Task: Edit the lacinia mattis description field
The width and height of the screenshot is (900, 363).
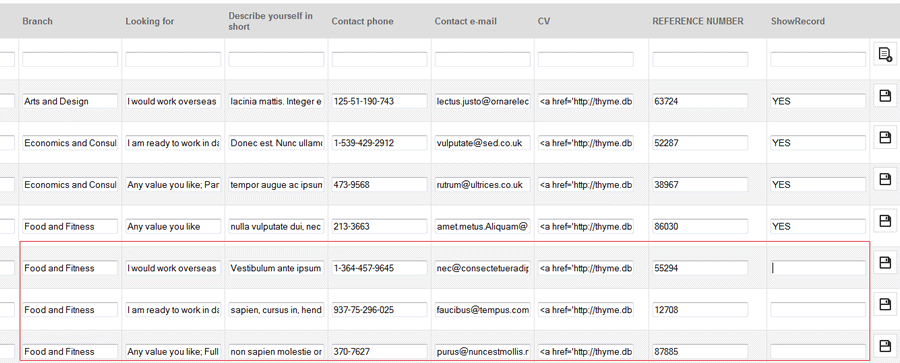Action: (x=276, y=101)
